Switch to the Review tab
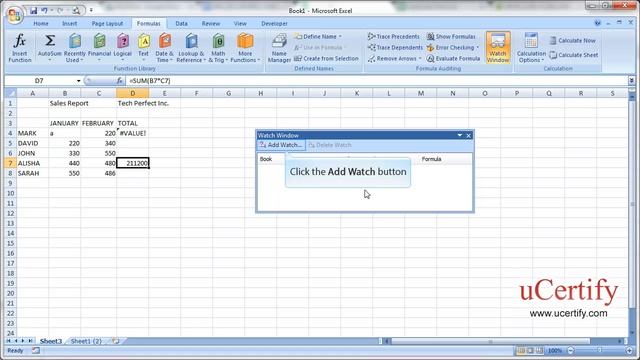The image size is (640, 360). point(211,24)
